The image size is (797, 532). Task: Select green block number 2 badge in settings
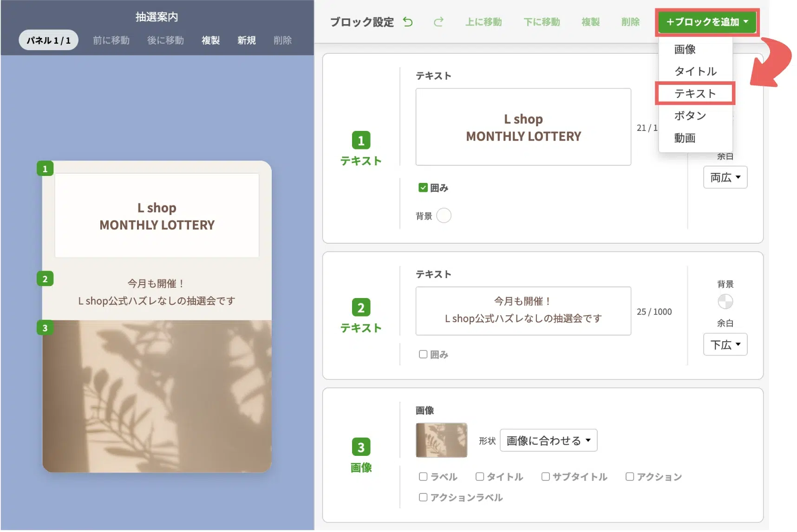(361, 307)
